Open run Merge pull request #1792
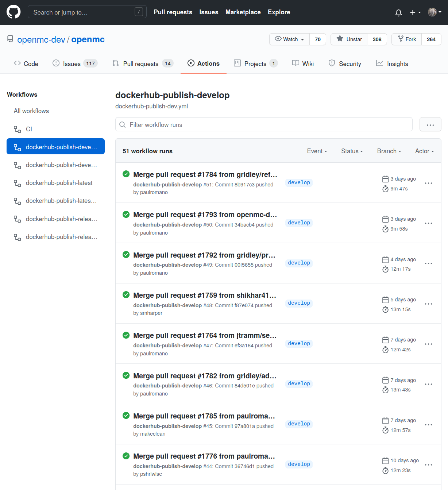 click(x=204, y=255)
